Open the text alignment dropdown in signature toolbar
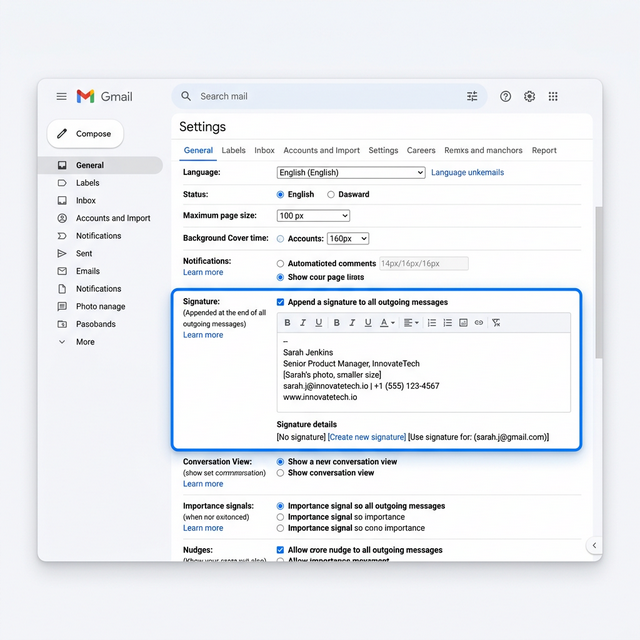 coord(411,323)
